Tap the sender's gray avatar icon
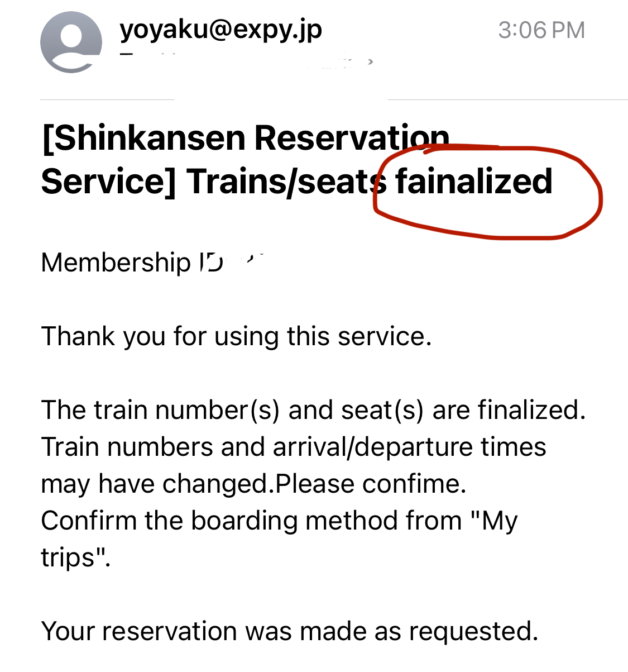Image resolution: width=628 pixels, height=672 pixels. 71,42
